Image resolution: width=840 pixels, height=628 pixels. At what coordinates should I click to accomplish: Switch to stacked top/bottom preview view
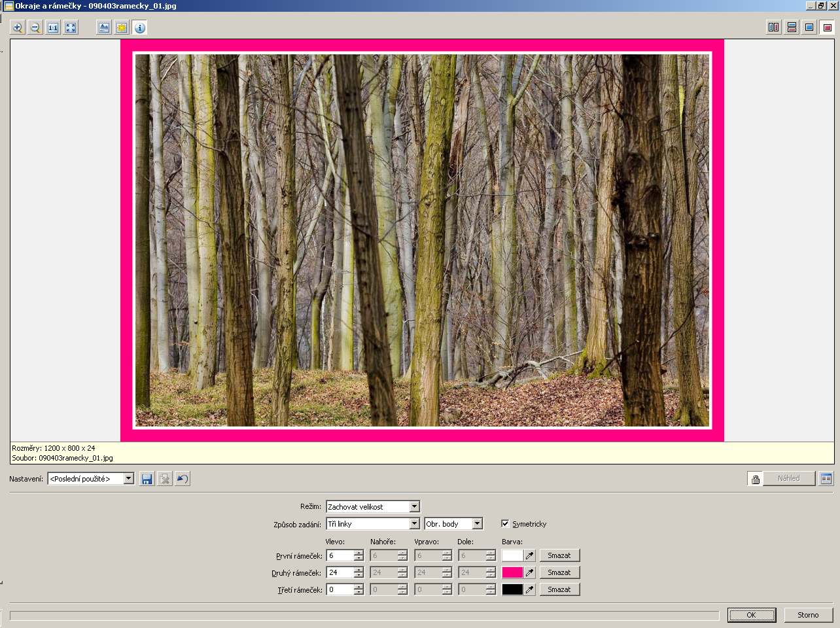tap(792, 27)
